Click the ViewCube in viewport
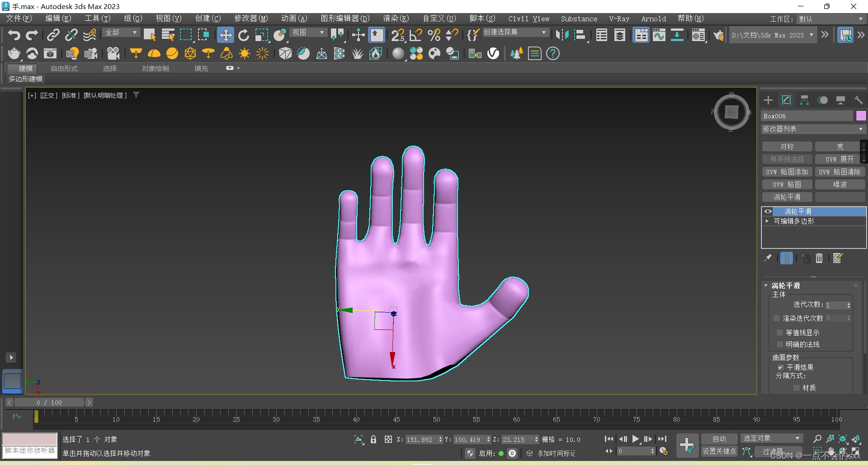Screen dimensions: 868x465 pyautogui.click(x=731, y=112)
